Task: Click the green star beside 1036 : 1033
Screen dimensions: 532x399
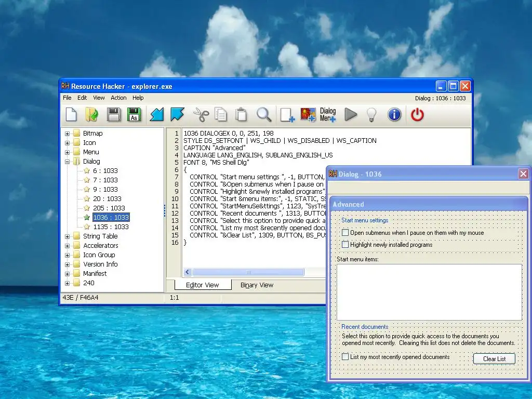Action: pos(87,217)
